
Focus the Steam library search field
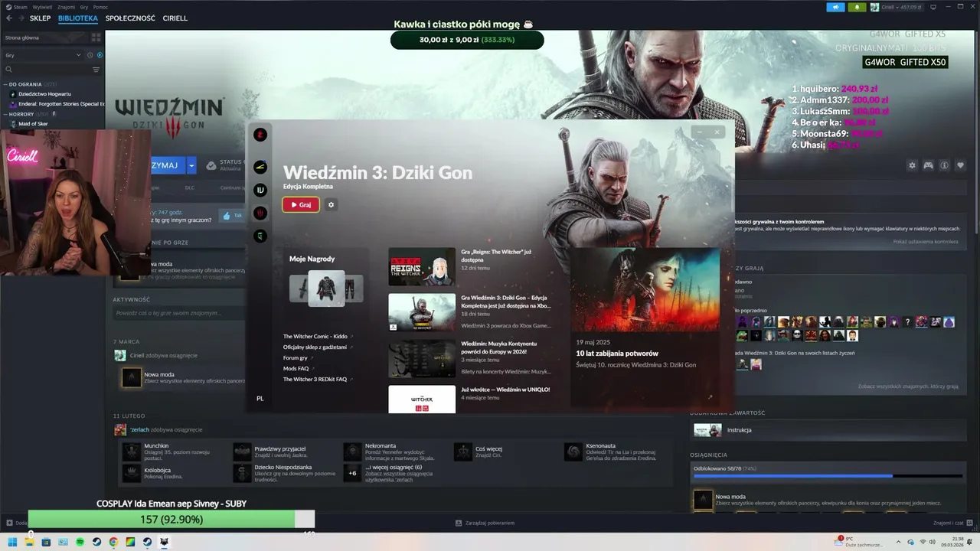tap(48, 70)
